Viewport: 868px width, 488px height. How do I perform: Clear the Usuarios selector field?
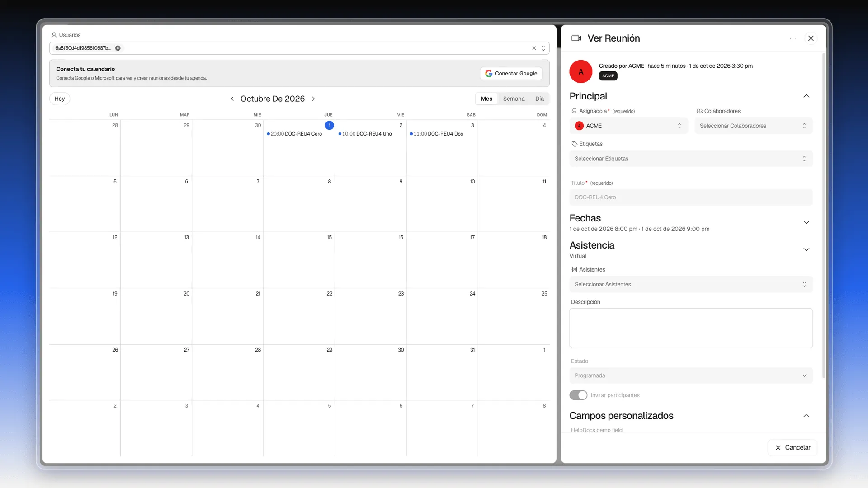pos(534,48)
